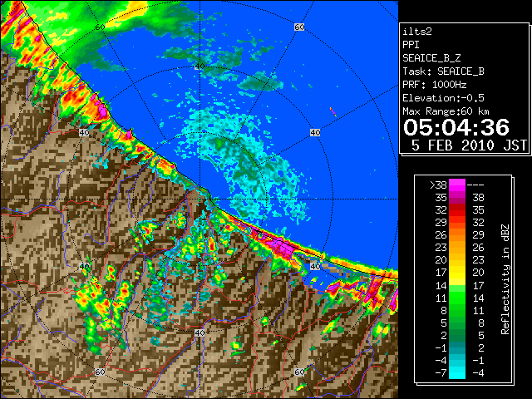Select the -7 legend value
532x399 pixels.
[x=441, y=373]
